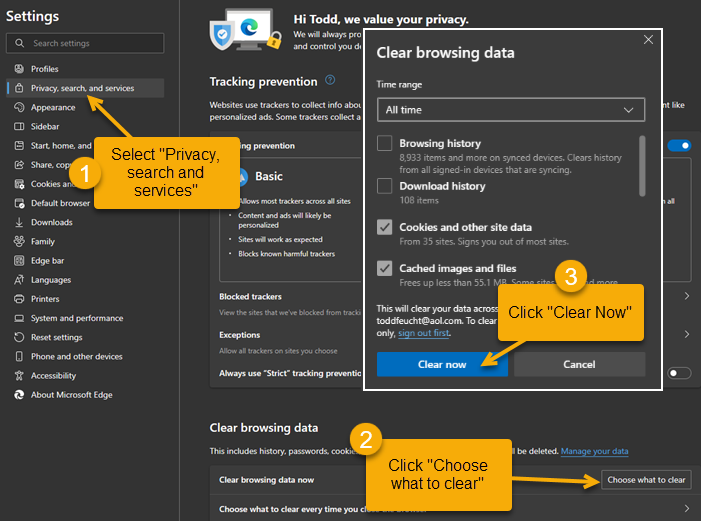Click the Appearance sidebar icon
The image size is (701, 521).
click(x=19, y=107)
